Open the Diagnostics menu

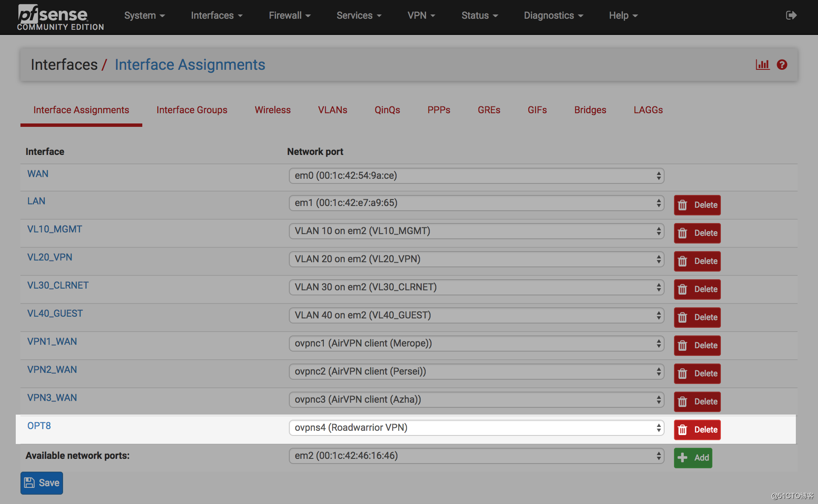click(x=553, y=15)
